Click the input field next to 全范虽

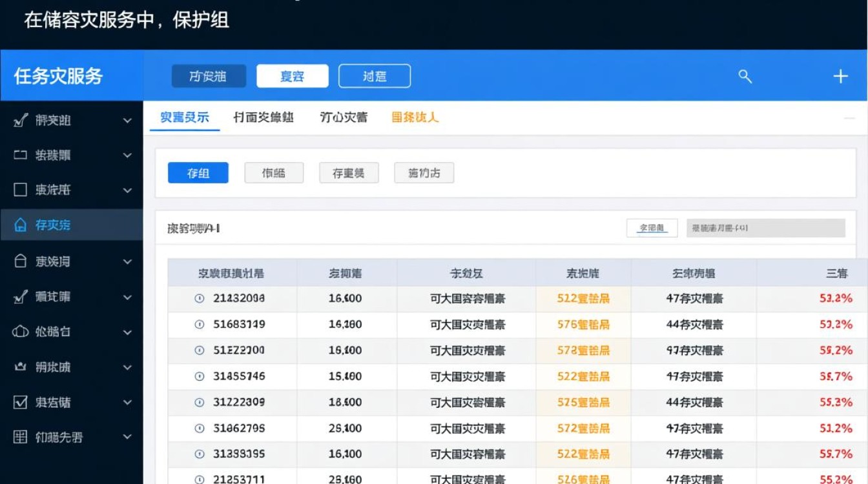(x=765, y=227)
